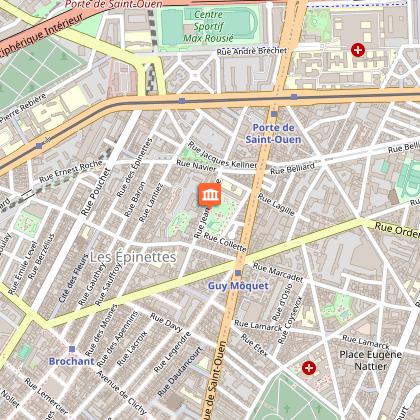Select the hospital cross icon near Place Eugène Nattier
The height and width of the screenshot is (420, 420).
point(309,368)
